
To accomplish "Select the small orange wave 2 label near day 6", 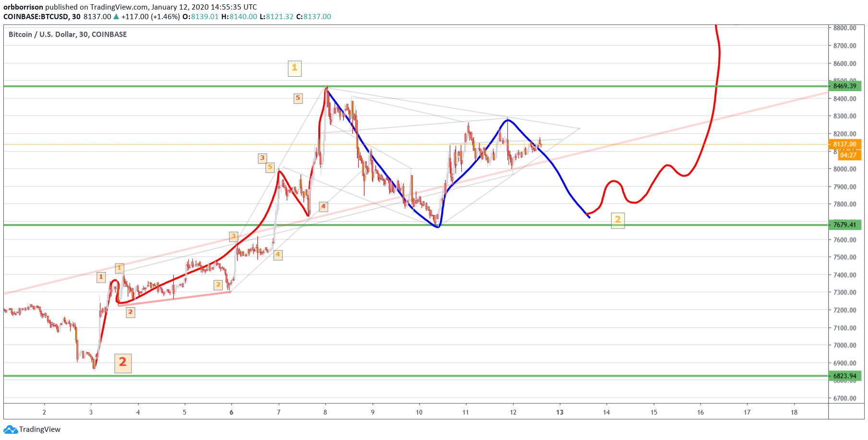I will pos(218,285).
